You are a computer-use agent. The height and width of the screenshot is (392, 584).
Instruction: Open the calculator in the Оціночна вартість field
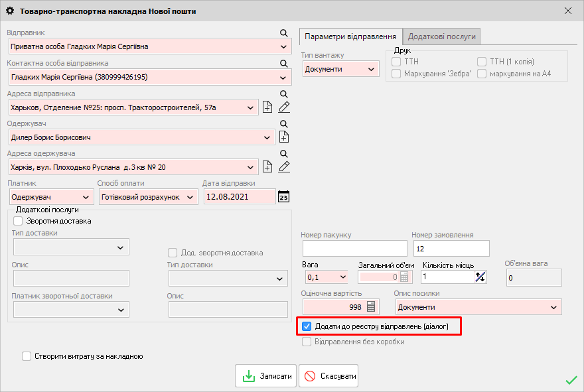click(x=371, y=307)
